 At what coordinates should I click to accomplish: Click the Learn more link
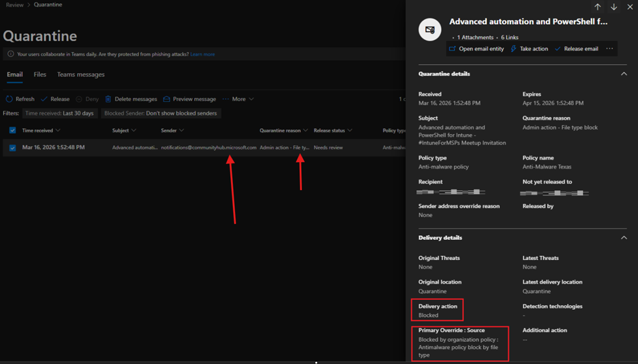(x=202, y=54)
